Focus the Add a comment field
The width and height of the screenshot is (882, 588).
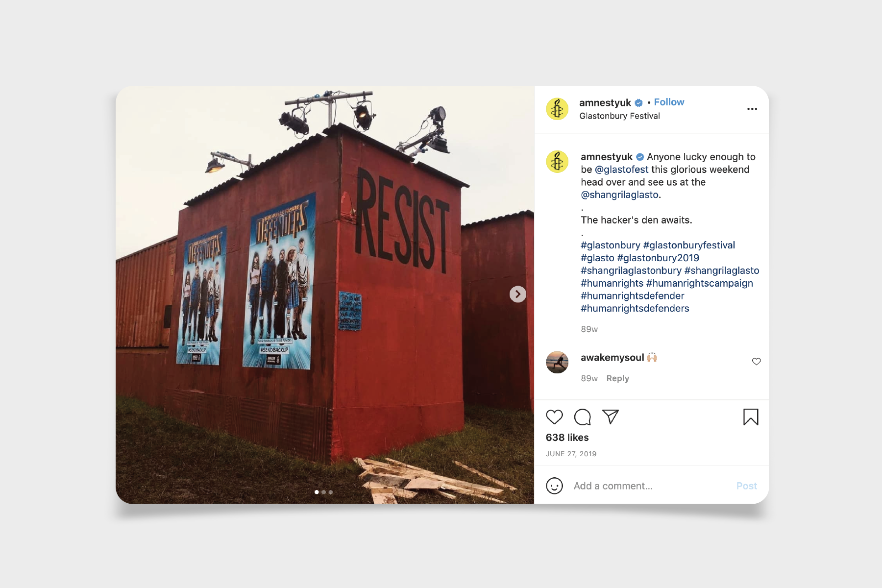(652, 486)
